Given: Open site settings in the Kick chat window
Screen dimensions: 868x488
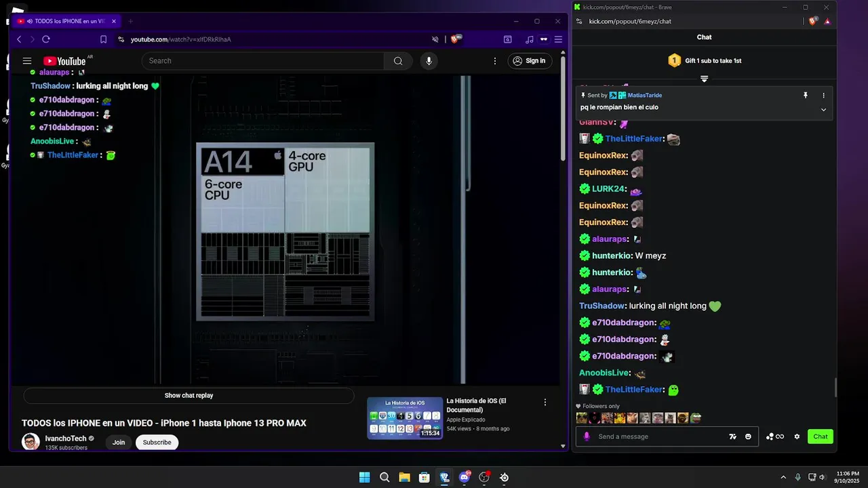Looking at the screenshot, I should click(579, 22).
